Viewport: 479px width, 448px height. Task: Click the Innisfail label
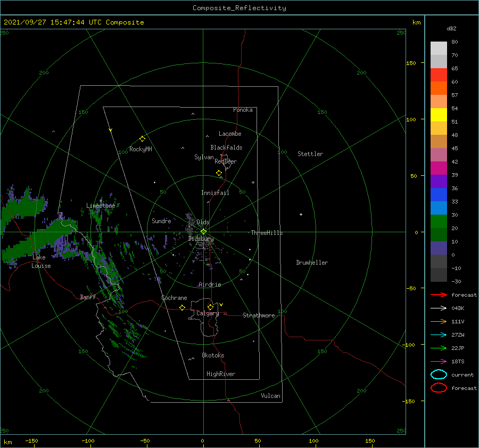click(x=215, y=193)
